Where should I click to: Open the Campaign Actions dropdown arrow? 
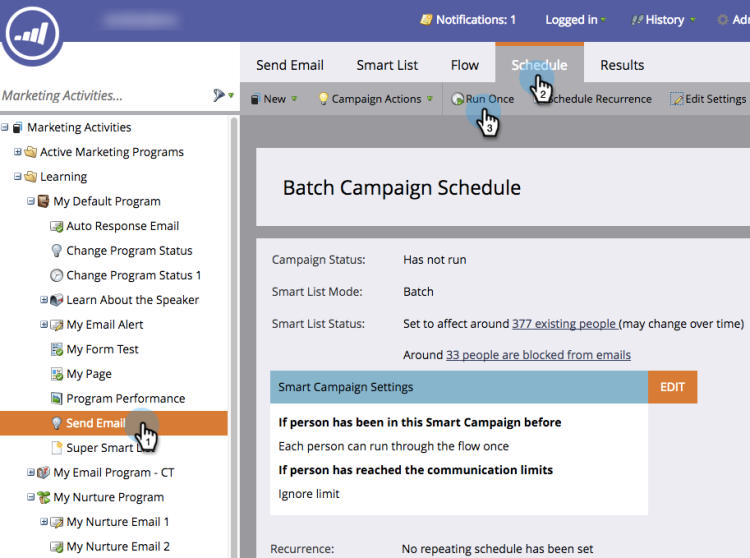[430, 99]
